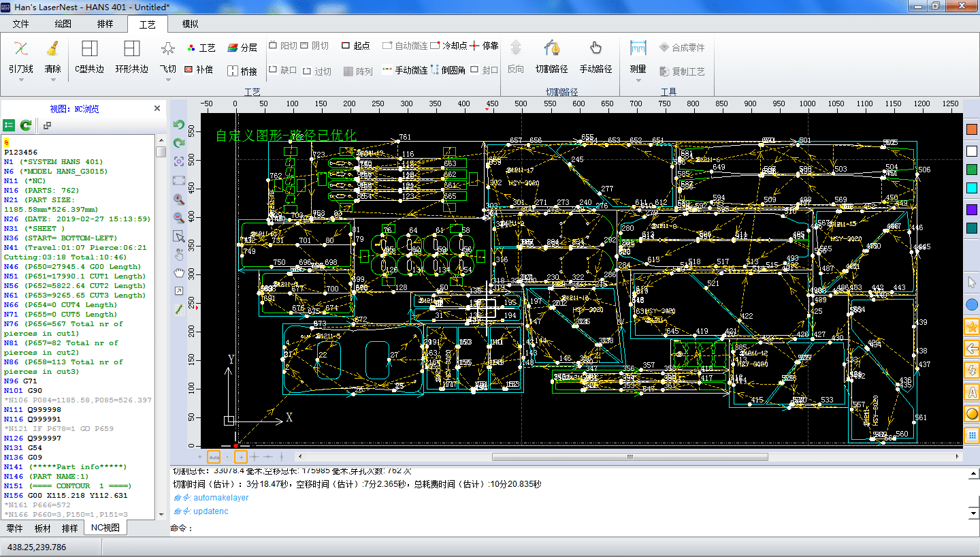Click the refresh icon in NC panel

(x=26, y=125)
